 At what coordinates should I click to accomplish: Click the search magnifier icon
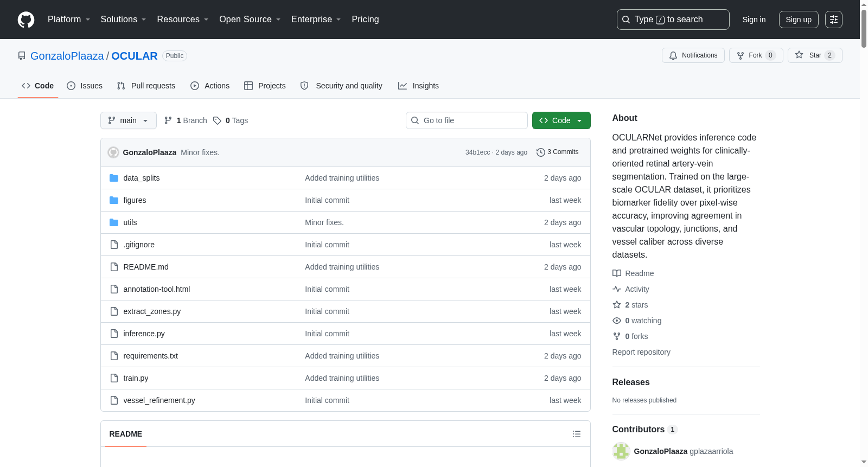tap(626, 20)
